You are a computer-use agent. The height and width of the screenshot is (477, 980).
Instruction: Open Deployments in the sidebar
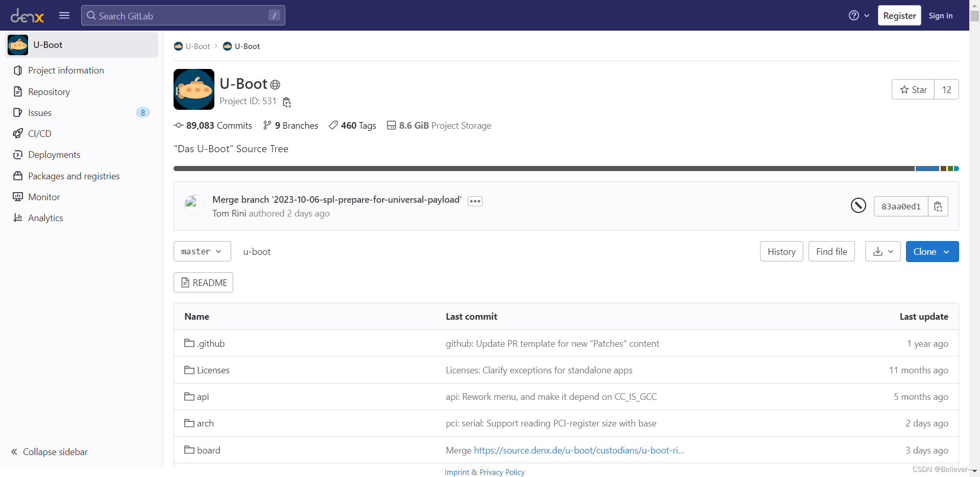click(x=54, y=155)
